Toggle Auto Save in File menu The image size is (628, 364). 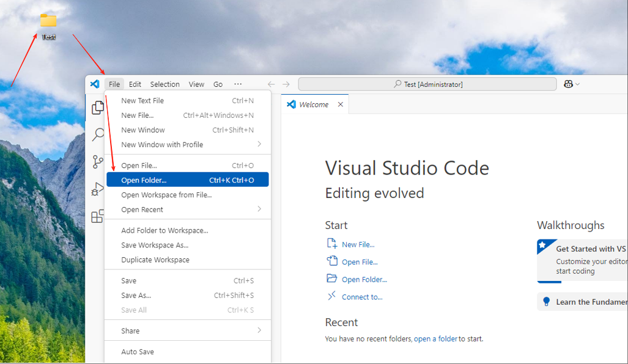[138, 352]
